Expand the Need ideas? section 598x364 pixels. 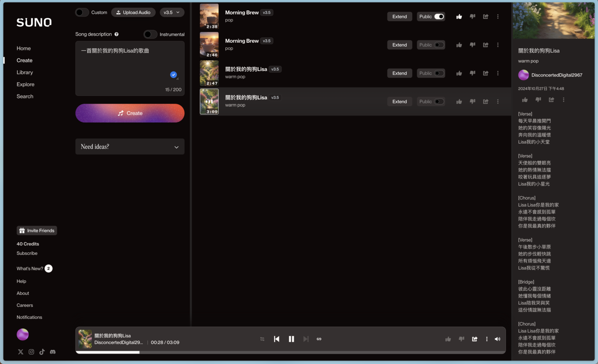point(130,147)
